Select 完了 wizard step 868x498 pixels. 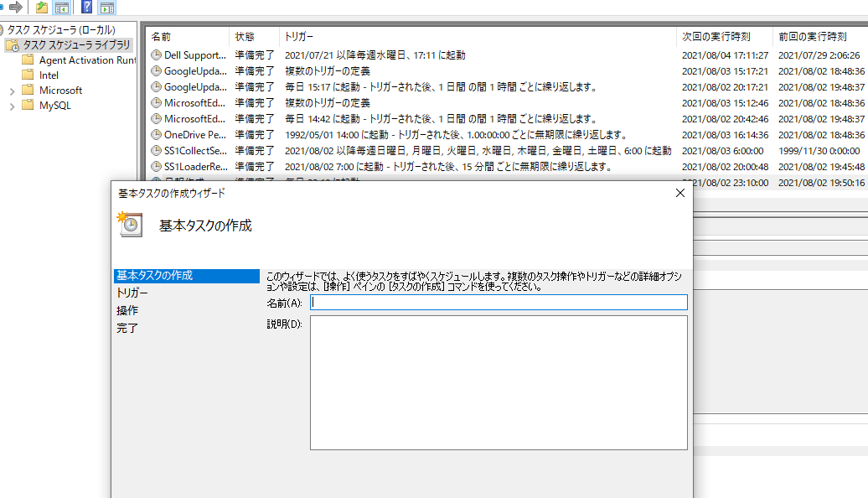point(127,328)
